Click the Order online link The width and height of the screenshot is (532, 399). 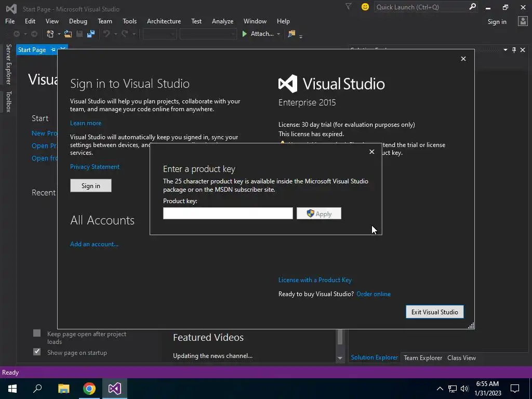373,294
